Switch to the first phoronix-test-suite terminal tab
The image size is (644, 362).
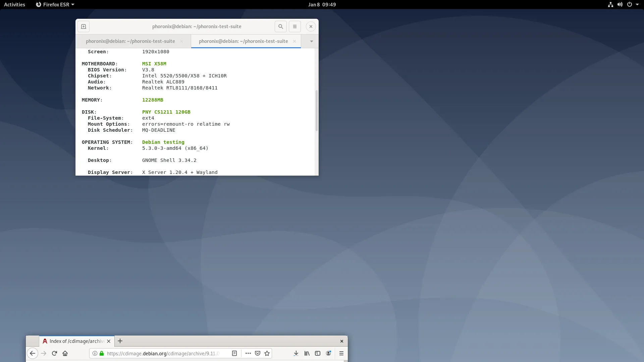130,41
